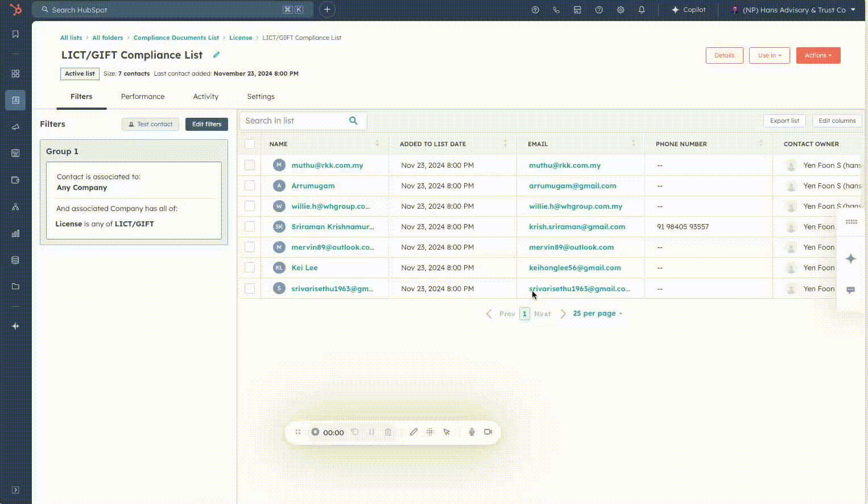Image resolution: width=868 pixels, height=504 pixels.
Task: Open Sriraman Krishnamur contact link
Action: (x=332, y=227)
